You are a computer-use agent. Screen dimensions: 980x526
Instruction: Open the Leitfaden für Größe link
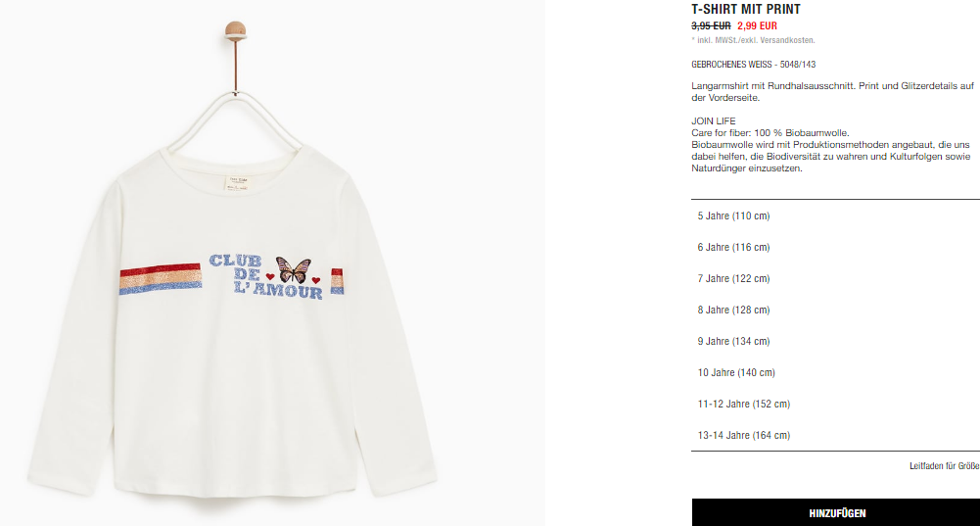(944, 466)
